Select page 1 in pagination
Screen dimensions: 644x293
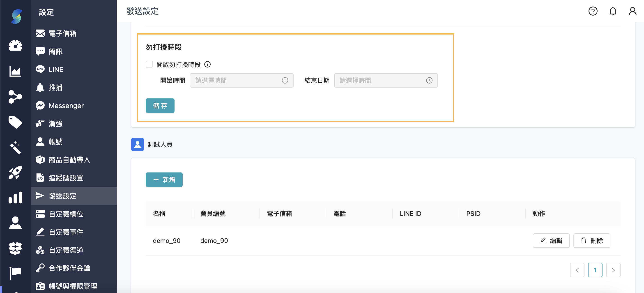[595, 270]
